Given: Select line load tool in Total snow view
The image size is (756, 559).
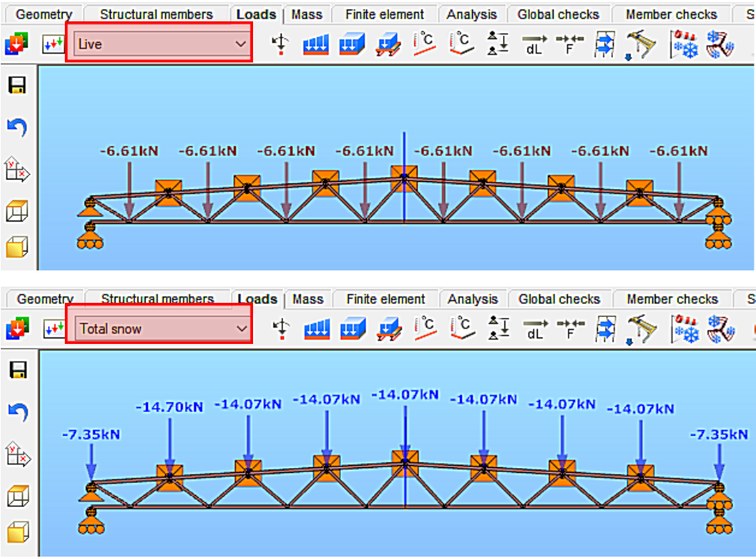Looking at the screenshot, I should (x=317, y=329).
